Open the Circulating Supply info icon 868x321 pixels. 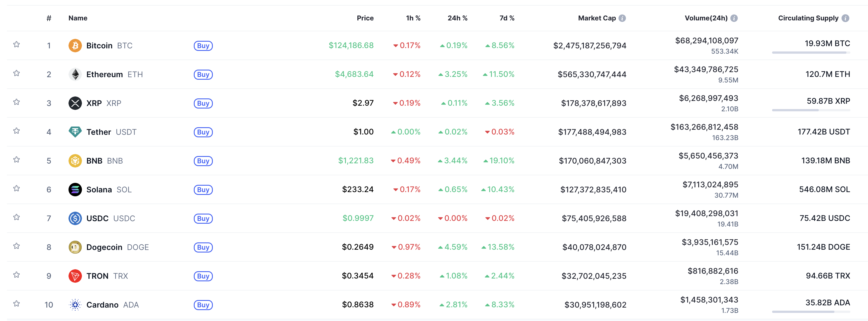(x=845, y=18)
